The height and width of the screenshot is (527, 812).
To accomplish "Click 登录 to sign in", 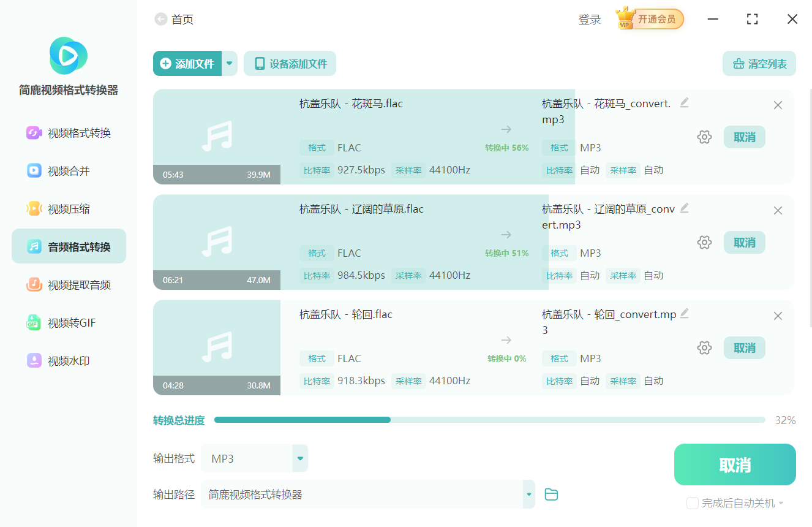I will [x=588, y=19].
